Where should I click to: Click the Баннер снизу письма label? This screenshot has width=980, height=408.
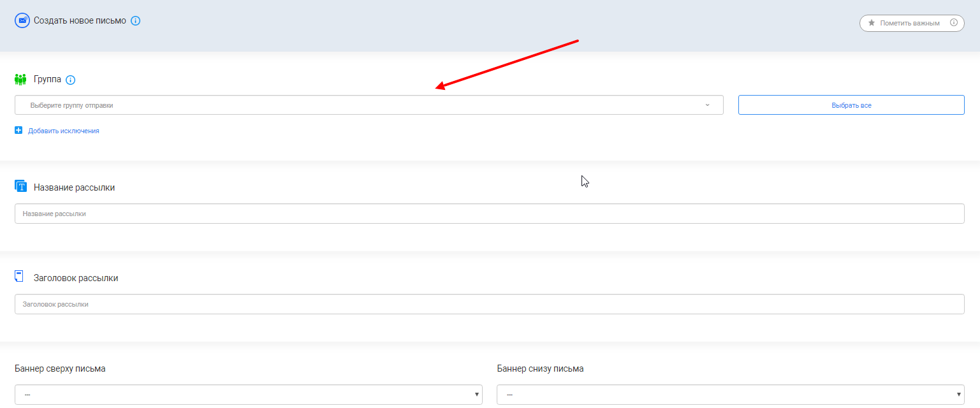[539, 368]
